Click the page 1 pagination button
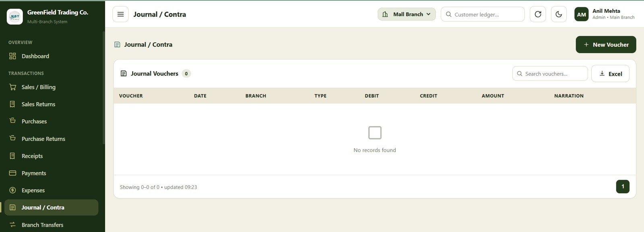Viewport: 644px width, 232px height. pos(623,186)
